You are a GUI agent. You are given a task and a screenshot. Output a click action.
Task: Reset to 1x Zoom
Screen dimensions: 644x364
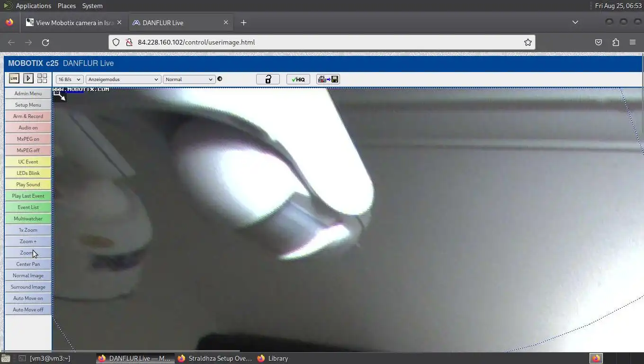click(28, 230)
